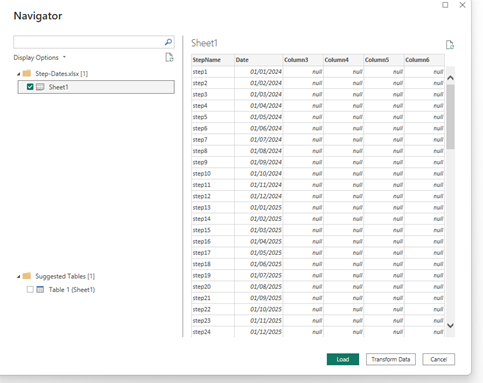Select the Table 1 (Sheet1) tree item
Viewport: 483px width, 383px height.
(x=72, y=289)
